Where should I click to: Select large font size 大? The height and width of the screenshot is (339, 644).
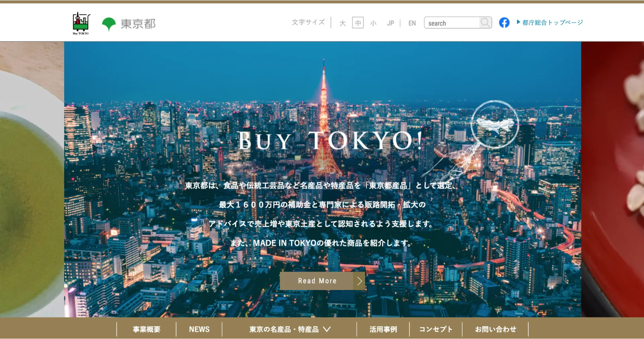(x=342, y=23)
